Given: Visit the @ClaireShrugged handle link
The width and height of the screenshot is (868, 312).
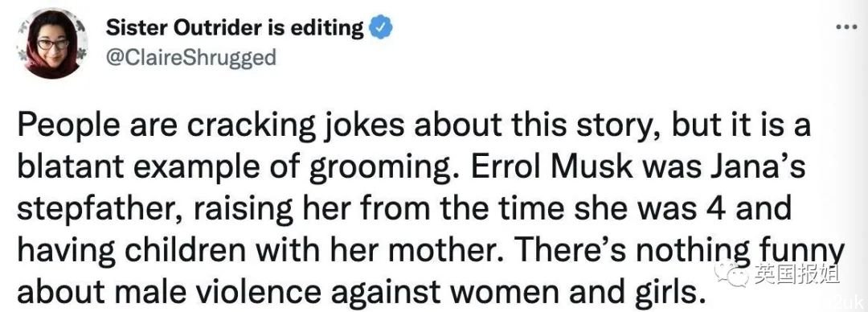Looking at the screenshot, I should tap(191, 57).
